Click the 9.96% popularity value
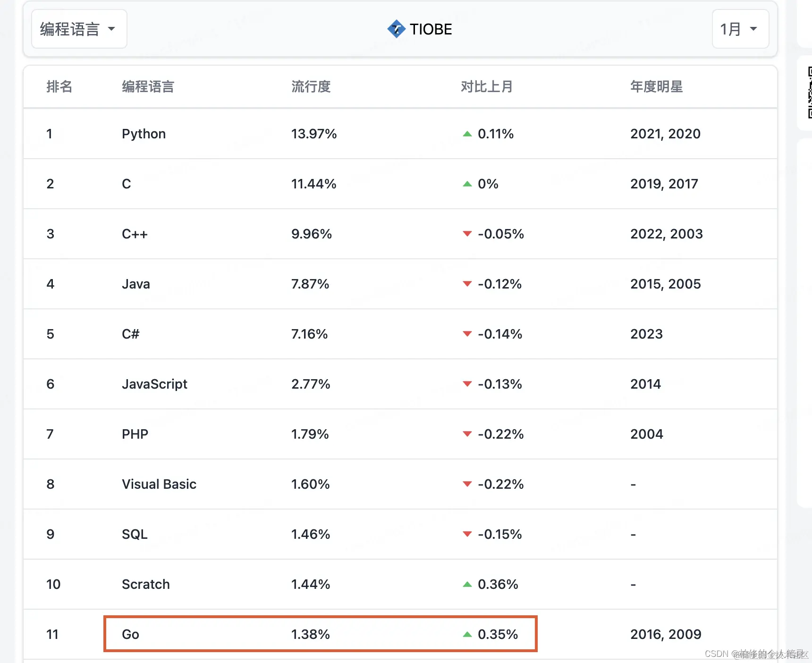The height and width of the screenshot is (663, 812). tap(312, 234)
